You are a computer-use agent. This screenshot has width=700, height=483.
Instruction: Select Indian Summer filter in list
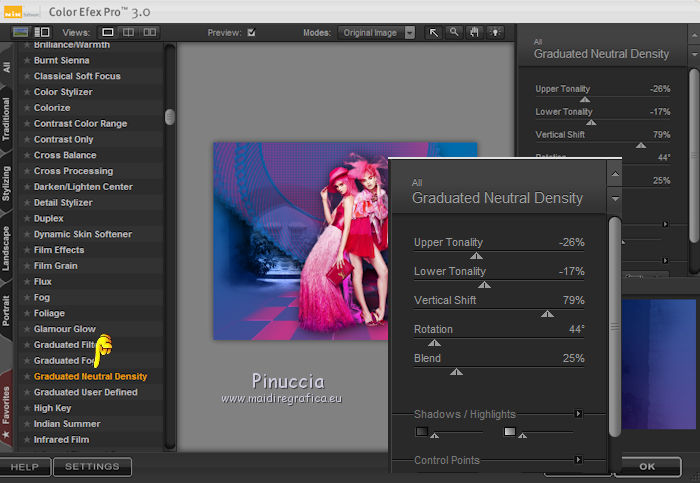pyautogui.click(x=67, y=424)
